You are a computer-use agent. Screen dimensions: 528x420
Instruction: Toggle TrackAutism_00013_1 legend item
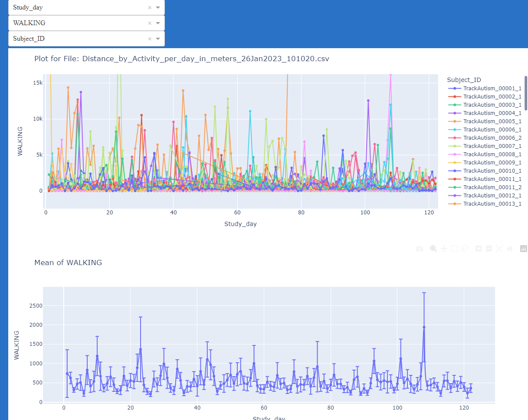492,204
